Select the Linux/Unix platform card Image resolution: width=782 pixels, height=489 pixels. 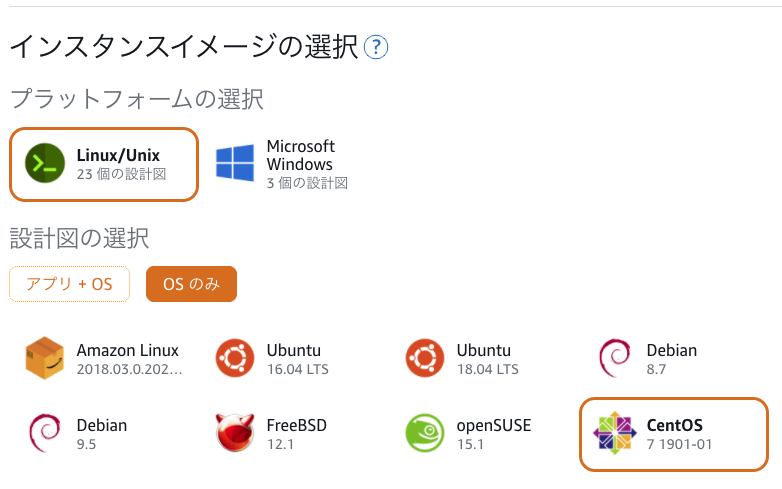104,164
